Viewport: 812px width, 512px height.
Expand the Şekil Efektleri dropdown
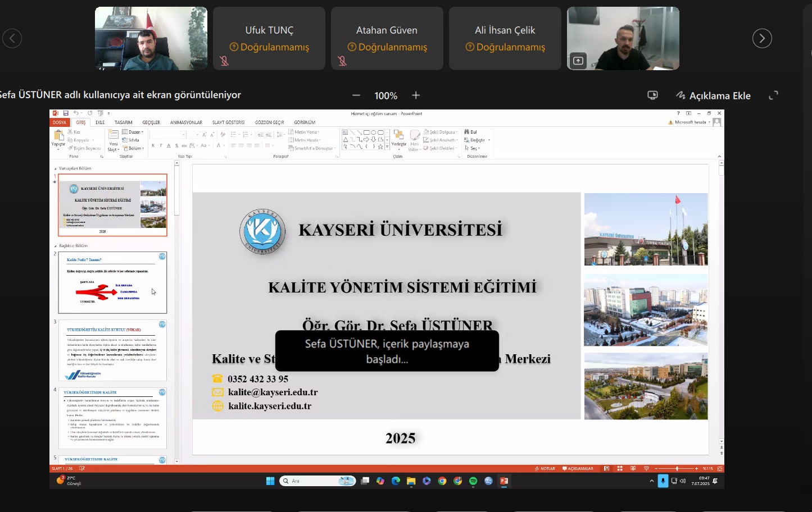441,148
